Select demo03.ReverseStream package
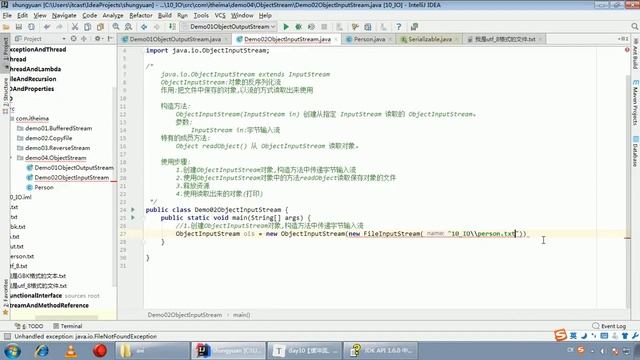640x360 pixels. coord(58,148)
